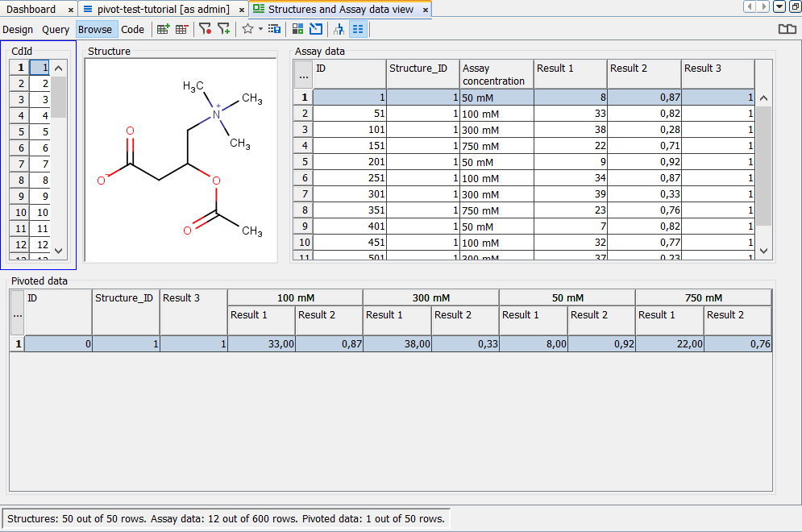The width and height of the screenshot is (802, 532).
Task: Select row 5 in the CdId list
Action: [x=39, y=132]
